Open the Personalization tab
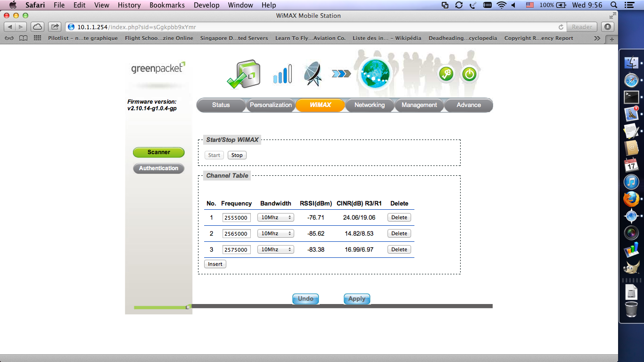The height and width of the screenshot is (362, 644). [x=271, y=105]
